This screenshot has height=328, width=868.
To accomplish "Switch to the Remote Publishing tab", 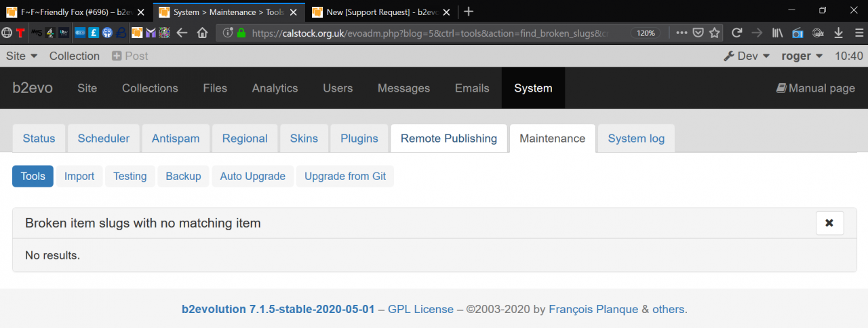I will (x=449, y=138).
